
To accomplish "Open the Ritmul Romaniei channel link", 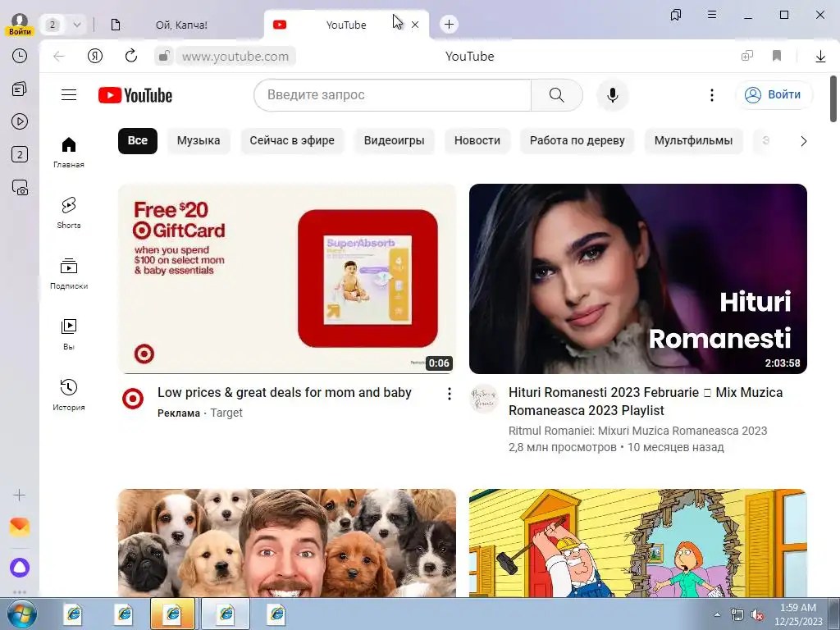I will tap(637, 431).
